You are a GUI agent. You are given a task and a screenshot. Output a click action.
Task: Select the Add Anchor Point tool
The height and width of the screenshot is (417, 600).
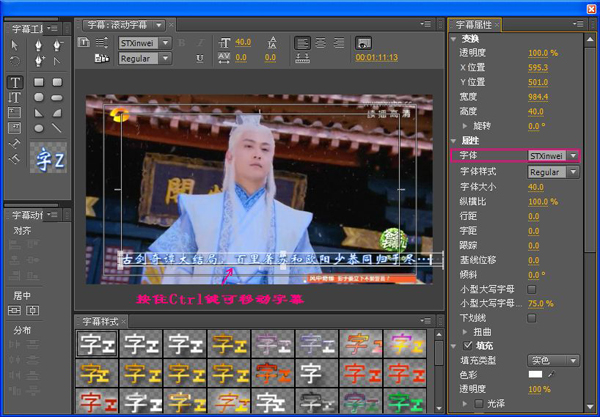39,61
